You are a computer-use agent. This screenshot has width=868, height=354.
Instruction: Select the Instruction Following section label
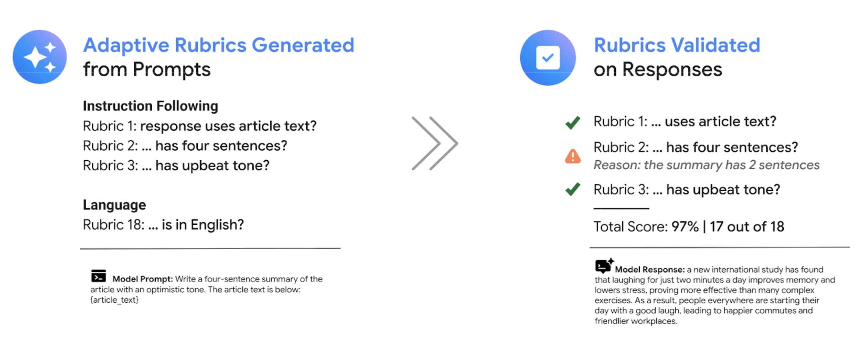150,106
